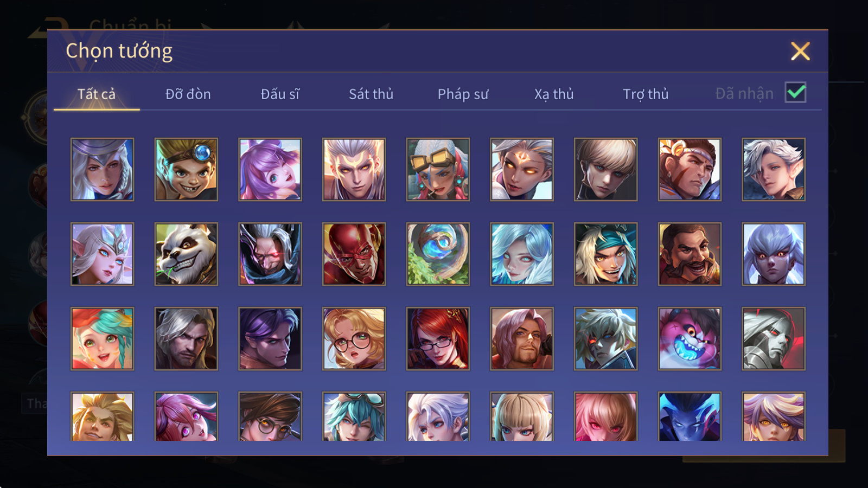Show the Sát thủ heroes tab
This screenshot has width=868, height=488.
pos(371,94)
